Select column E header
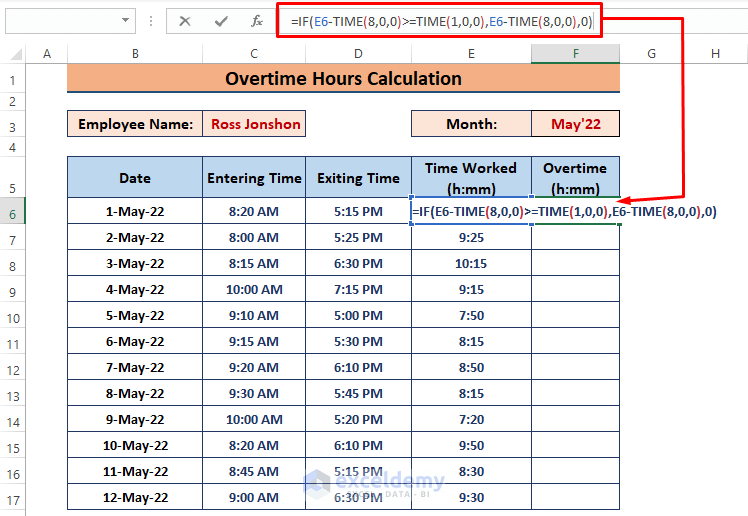The image size is (748, 516). click(x=471, y=54)
